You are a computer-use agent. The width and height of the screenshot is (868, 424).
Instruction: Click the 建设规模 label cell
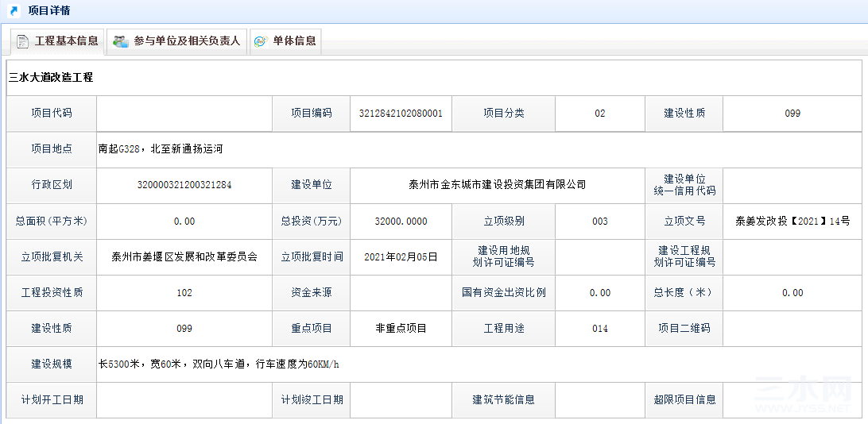click(x=52, y=364)
